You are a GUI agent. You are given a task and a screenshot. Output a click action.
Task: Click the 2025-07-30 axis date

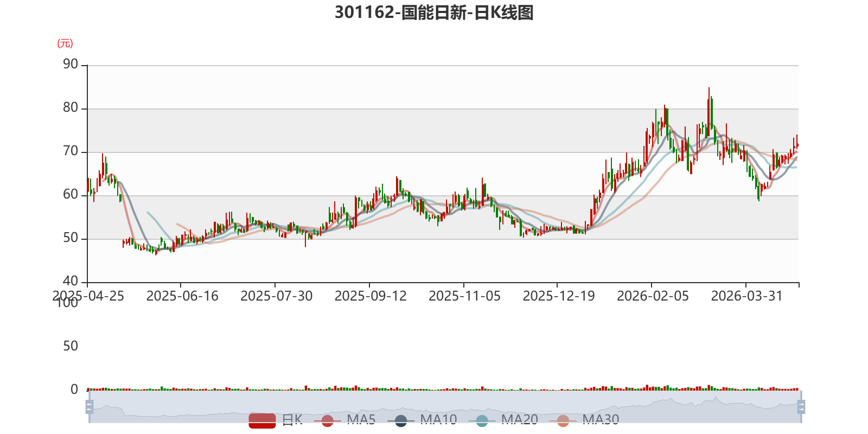coord(276,296)
